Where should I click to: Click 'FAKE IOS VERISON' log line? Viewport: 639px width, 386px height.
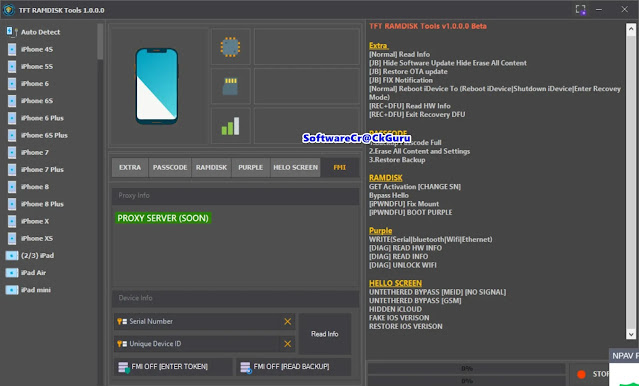399,318
